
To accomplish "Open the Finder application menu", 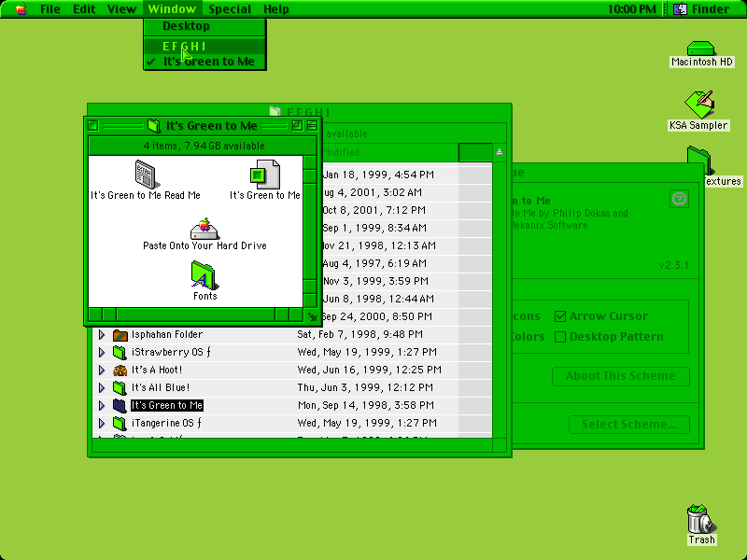I will [701, 9].
